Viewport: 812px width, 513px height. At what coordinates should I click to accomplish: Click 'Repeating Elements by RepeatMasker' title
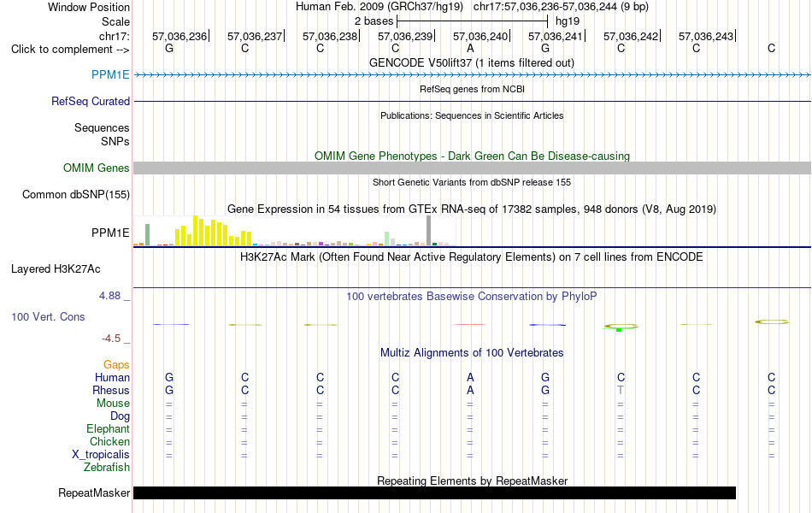[472, 481]
